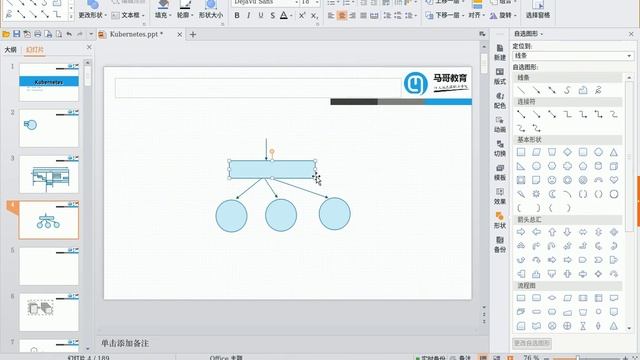This screenshot has width=640, height=360.
Task: Click the shapes list scrollbar down arrow
Action: [629, 328]
